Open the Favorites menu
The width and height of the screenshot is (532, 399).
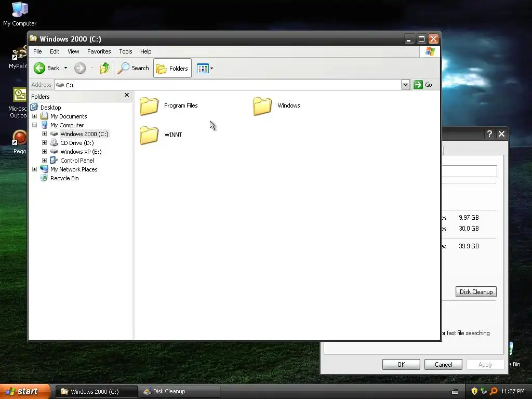[x=99, y=51]
